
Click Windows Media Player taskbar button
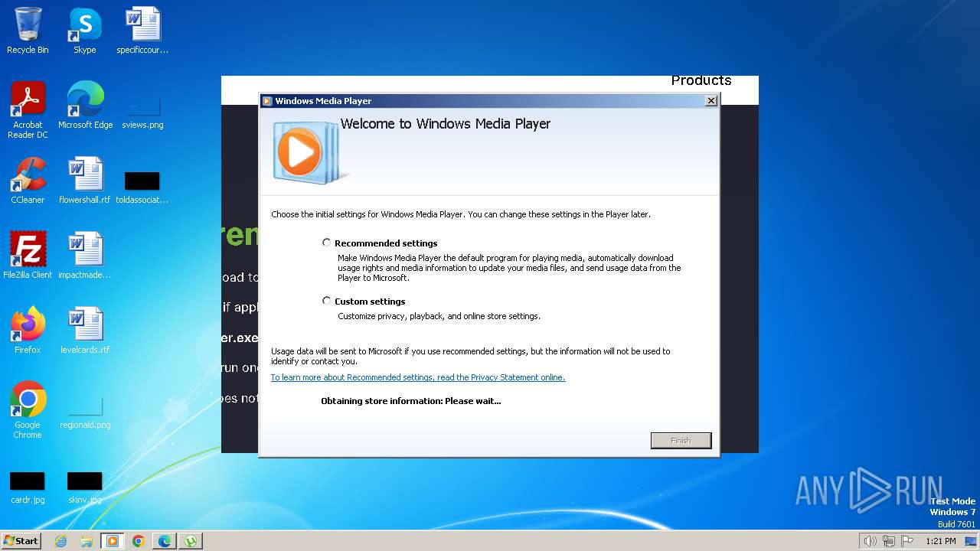[x=113, y=541]
